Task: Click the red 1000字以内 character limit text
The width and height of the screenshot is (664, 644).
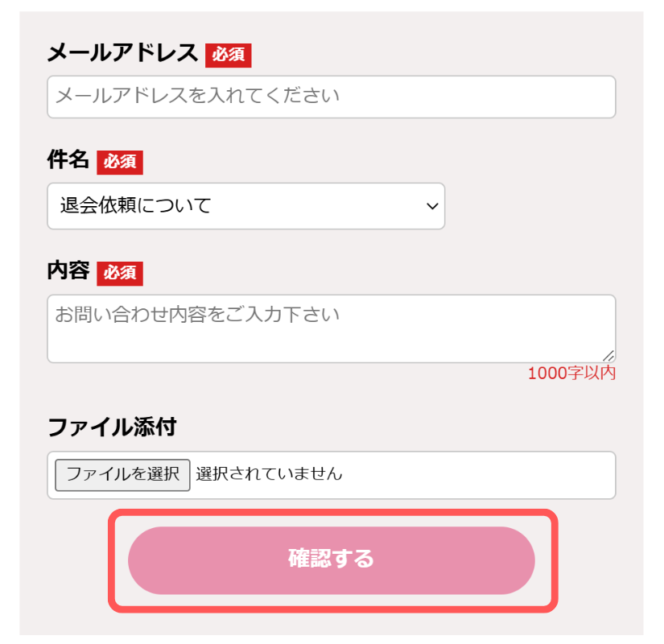Action: tap(571, 373)
